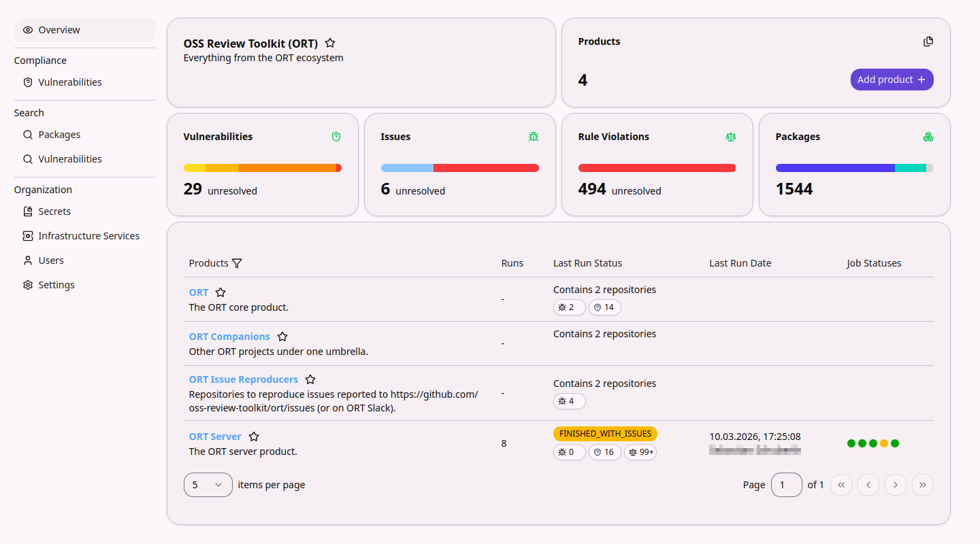This screenshot has height=544, width=980.
Task: Click the yellow job status dot
Action: coord(884,443)
